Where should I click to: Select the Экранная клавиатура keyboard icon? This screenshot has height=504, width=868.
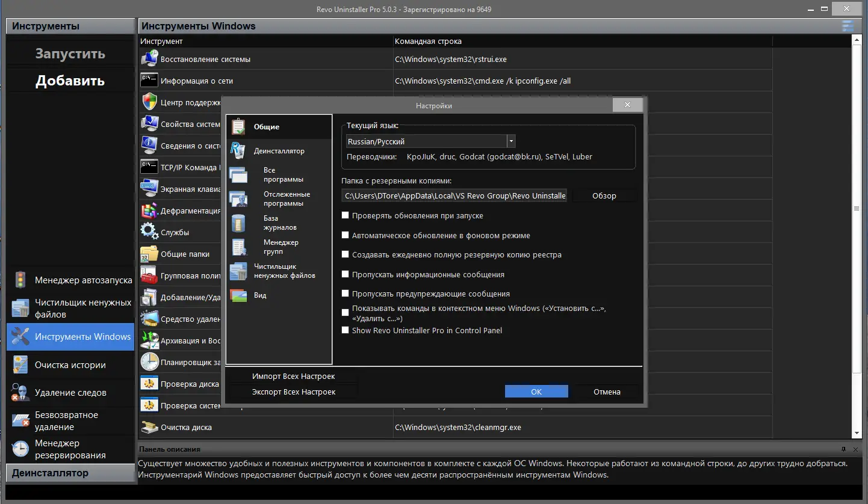149,189
